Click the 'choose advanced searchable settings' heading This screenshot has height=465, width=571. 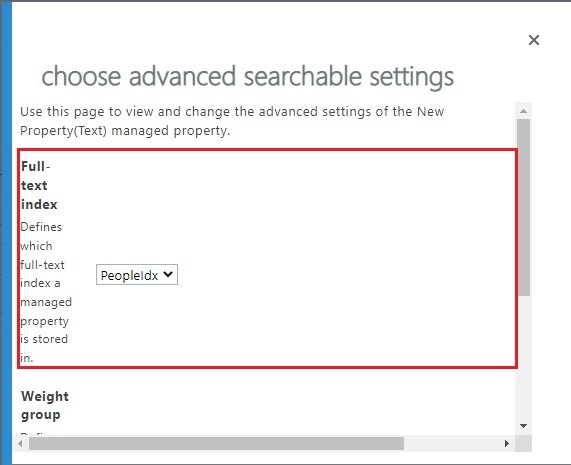point(248,76)
